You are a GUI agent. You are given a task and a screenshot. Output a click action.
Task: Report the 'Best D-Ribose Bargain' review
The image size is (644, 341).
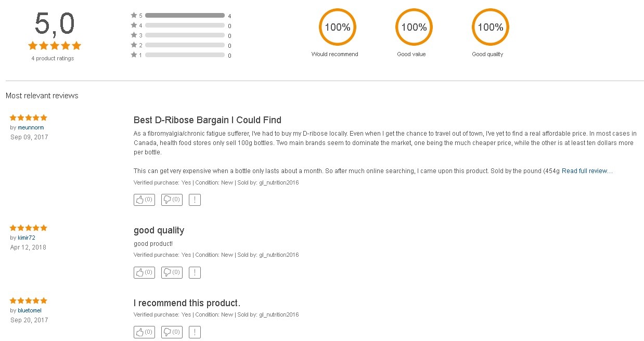[195, 200]
